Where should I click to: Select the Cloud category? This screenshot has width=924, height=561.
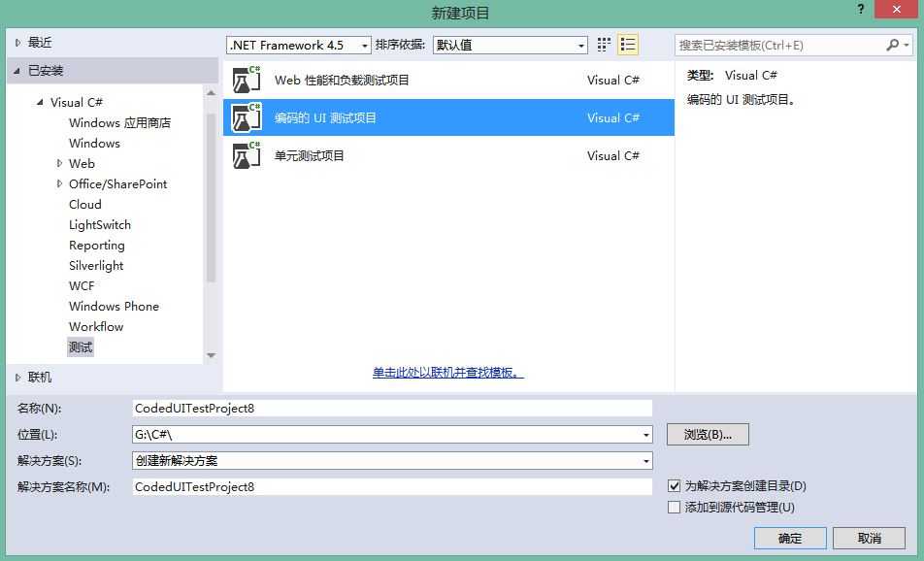pos(84,205)
